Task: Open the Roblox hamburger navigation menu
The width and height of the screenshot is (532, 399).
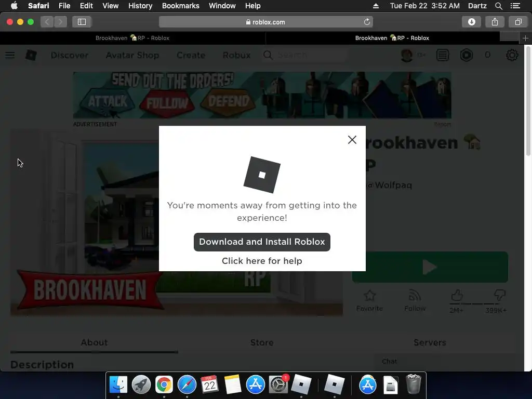Action: click(x=10, y=55)
